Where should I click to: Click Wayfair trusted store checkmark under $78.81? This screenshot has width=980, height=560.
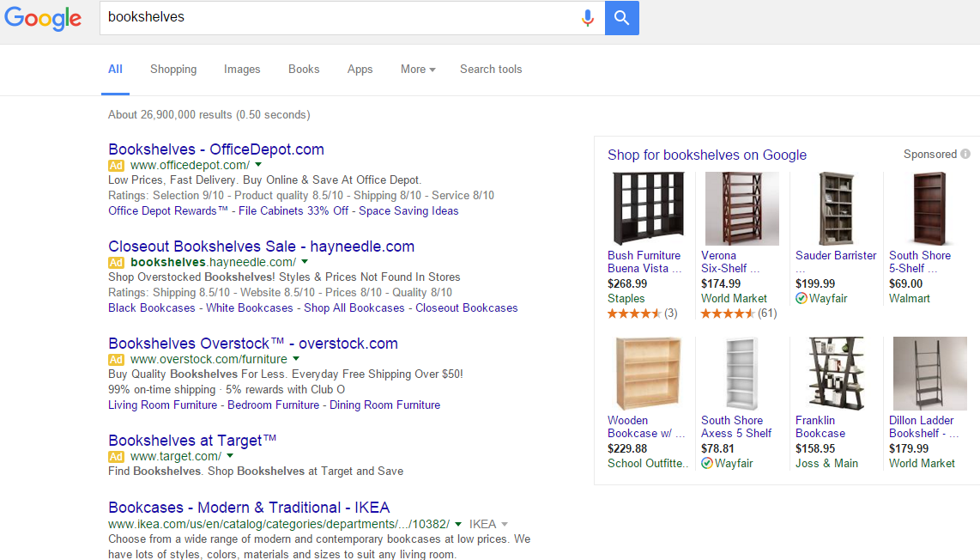point(707,463)
